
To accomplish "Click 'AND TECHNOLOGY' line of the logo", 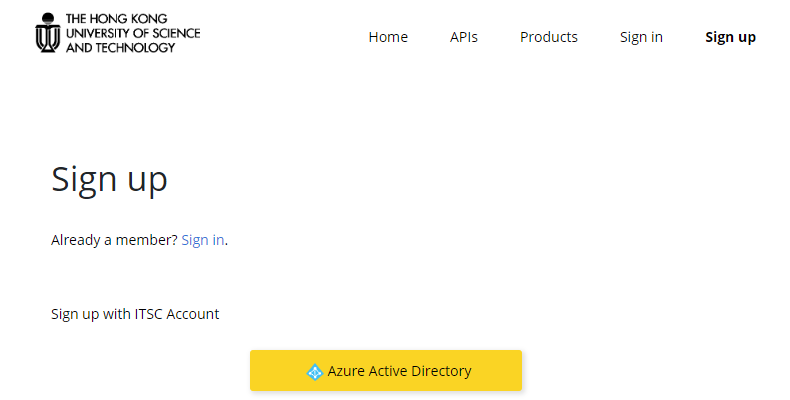I will point(120,48).
